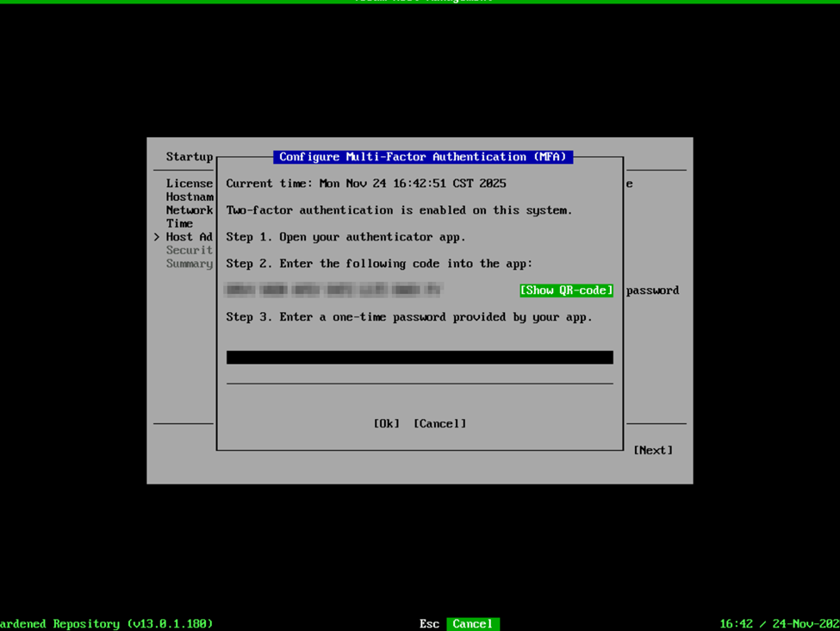Image resolution: width=840 pixels, height=631 pixels.
Task: Click the arrow marker beside Host Ad
Action: [157, 237]
